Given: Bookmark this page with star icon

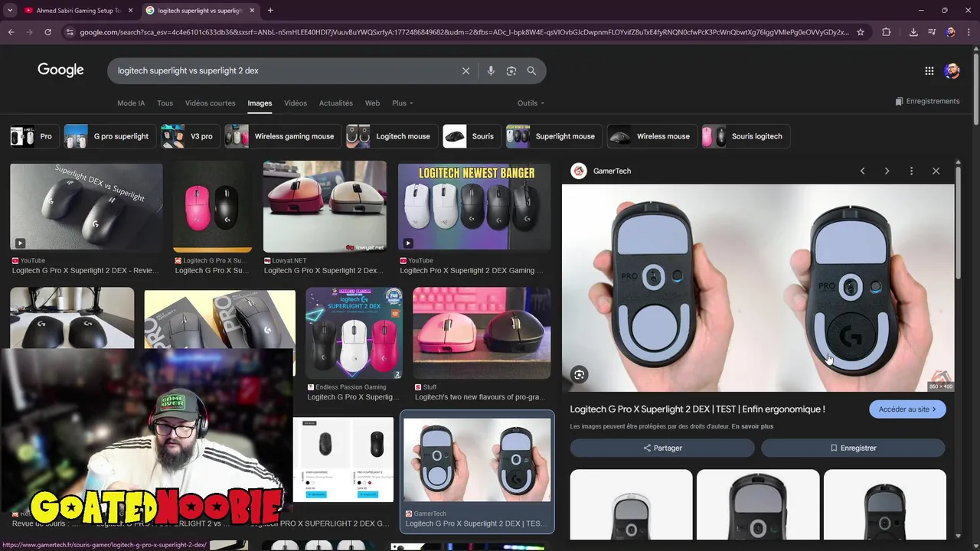Looking at the screenshot, I should tap(861, 32).
